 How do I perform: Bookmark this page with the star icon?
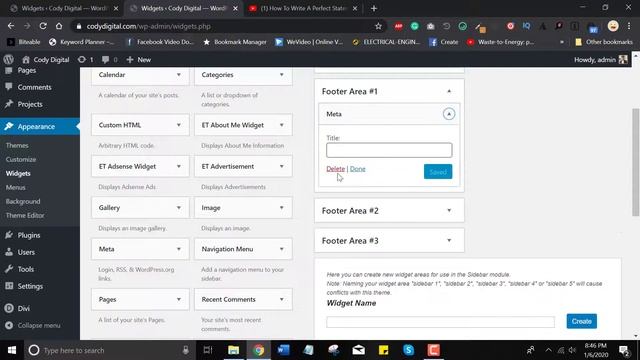[378, 26]
